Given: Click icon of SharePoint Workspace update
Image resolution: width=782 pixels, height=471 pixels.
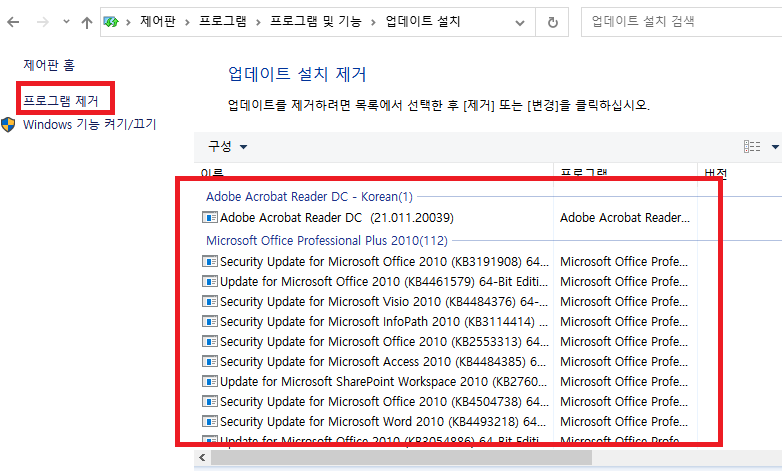Looking at the screenshot, I should click(209, 381).
